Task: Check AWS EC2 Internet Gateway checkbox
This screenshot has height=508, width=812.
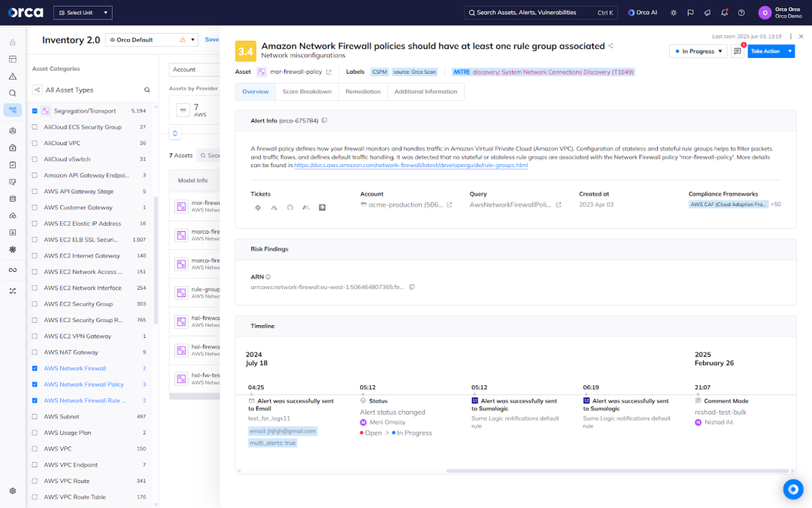Action: click(35, 256)
